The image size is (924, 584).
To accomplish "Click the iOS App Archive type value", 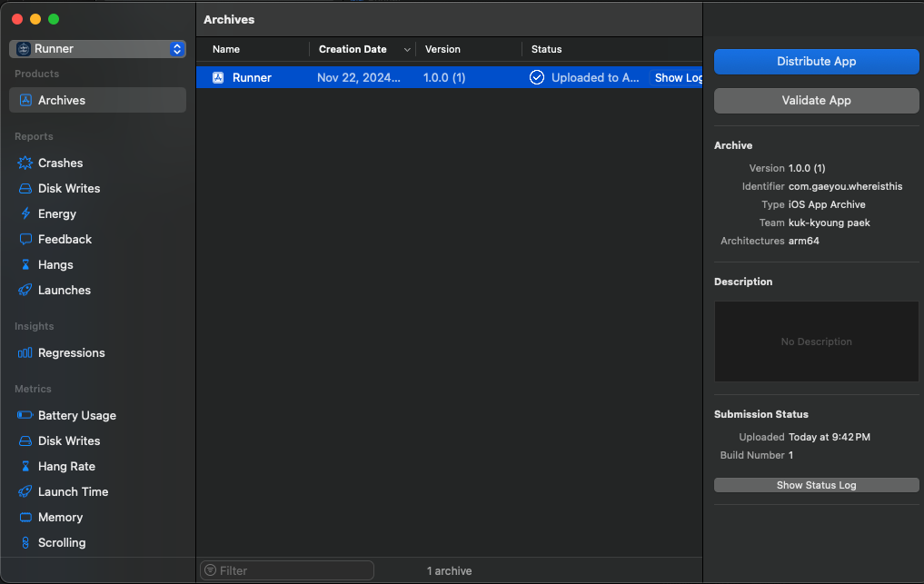I will 827,204.
